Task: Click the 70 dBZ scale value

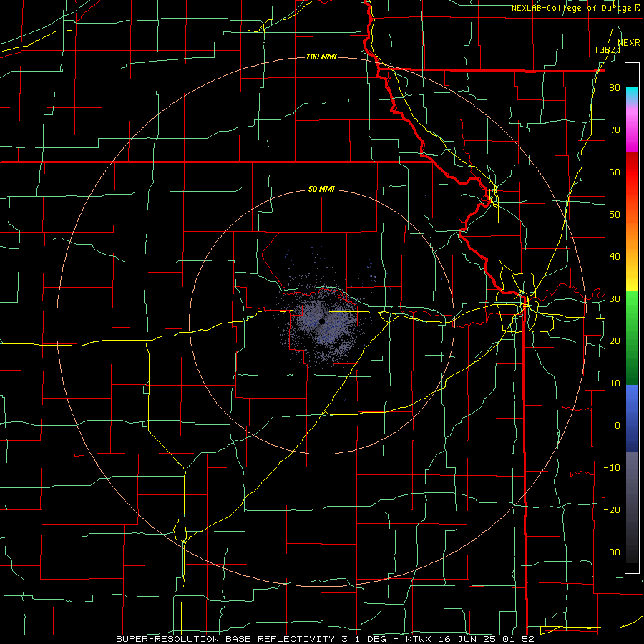Action: tap(615, 130)
